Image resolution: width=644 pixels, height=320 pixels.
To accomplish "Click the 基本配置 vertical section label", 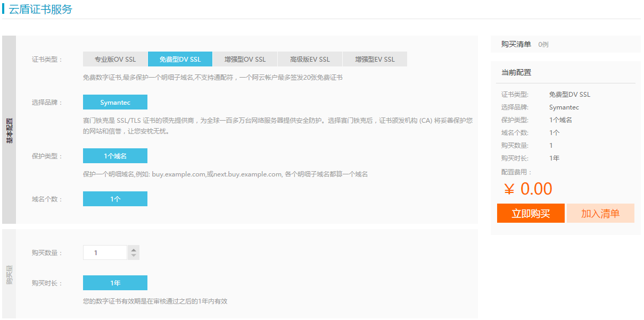I will (9, 130).
